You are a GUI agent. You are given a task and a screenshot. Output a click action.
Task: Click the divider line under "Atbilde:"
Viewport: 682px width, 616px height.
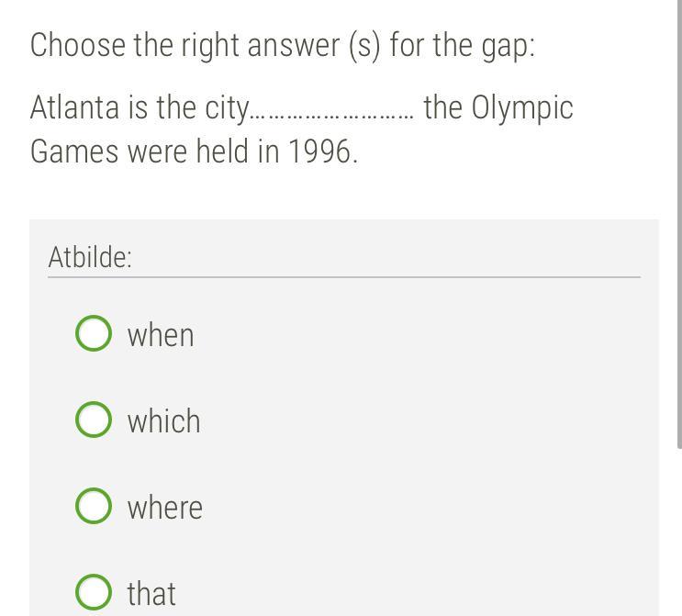click(x=343, y=276)
